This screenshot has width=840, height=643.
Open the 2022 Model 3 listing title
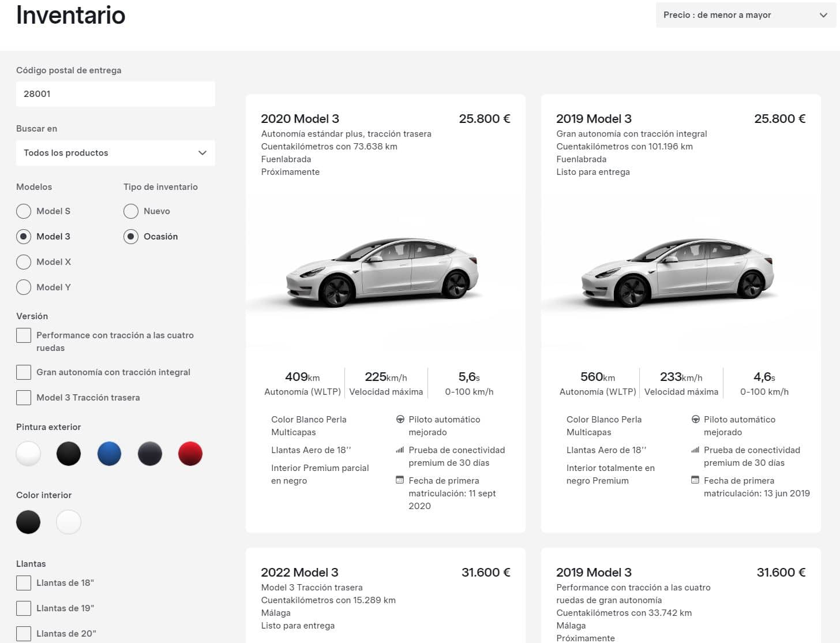pos(299,573)
